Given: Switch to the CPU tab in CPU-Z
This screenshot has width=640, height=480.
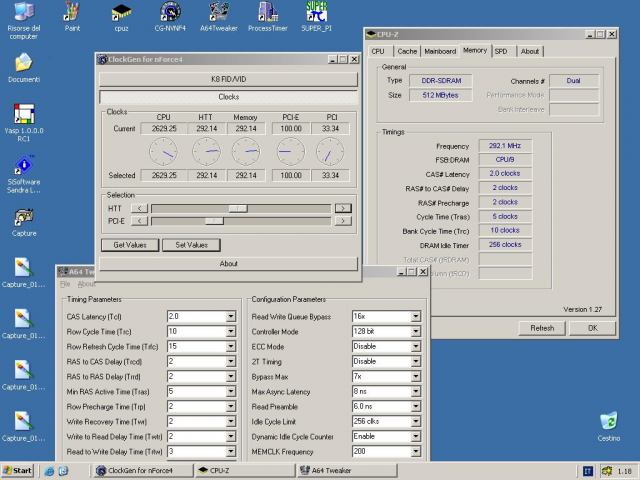Looking at the screenshot, I should (x=378, y=51).
